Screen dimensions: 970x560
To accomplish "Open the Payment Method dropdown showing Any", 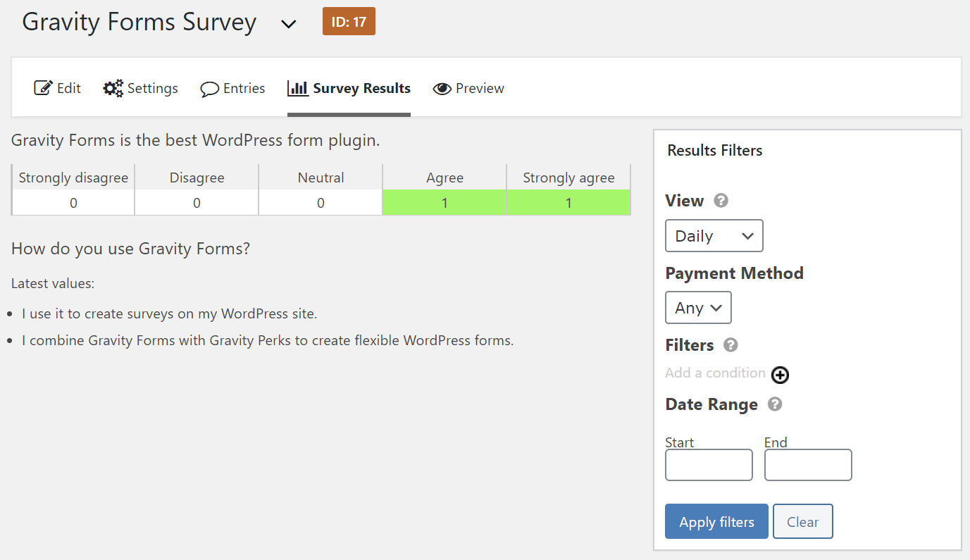I will pyautogui.click(x=698, y=307).
